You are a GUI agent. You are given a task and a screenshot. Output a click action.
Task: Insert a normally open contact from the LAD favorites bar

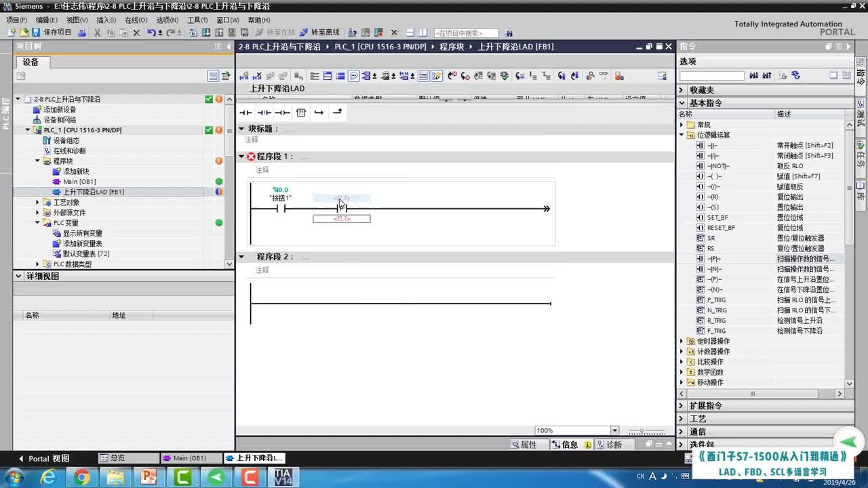(245, 113)
